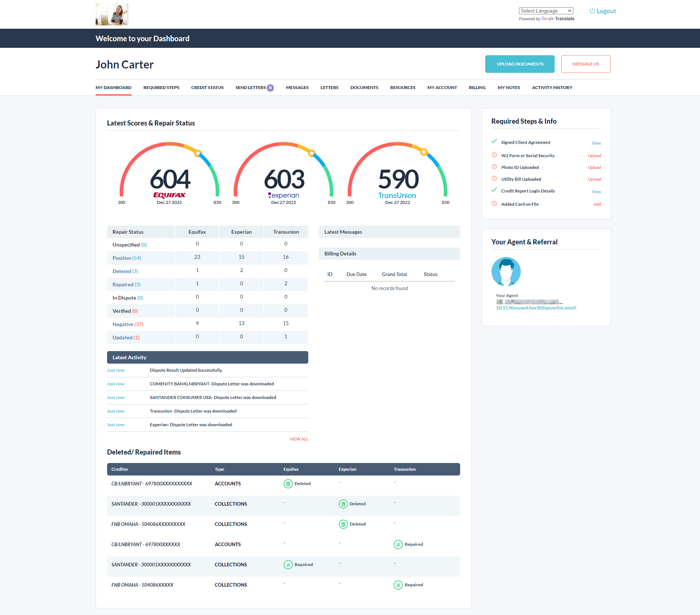Click the checkmark next to Credit Report Login Details
700x615 pixels.
pos(494,190)
